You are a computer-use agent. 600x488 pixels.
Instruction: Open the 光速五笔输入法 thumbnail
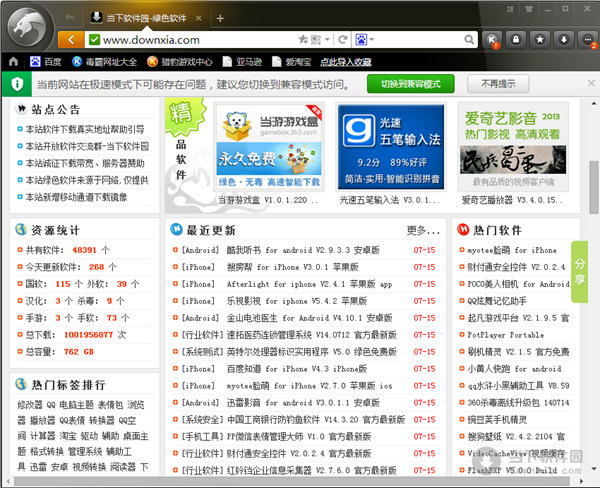391,147
